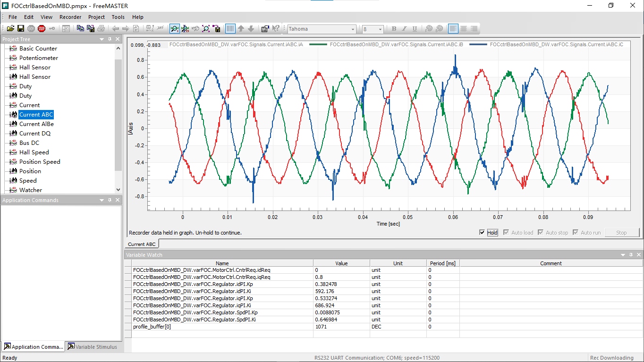644x362 pixels.
Task: Switch to Application Commands bottom tab
Action: pyautogui.click(x=33, y=346)
